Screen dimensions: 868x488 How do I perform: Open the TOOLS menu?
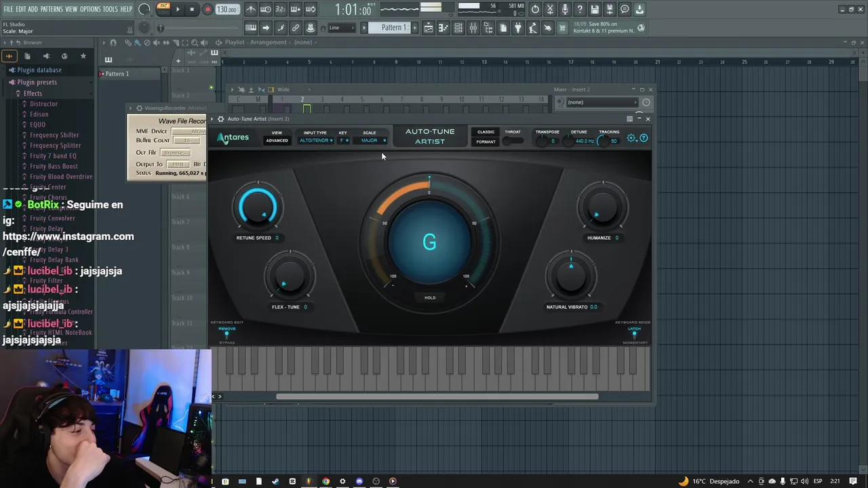point(111,9)
